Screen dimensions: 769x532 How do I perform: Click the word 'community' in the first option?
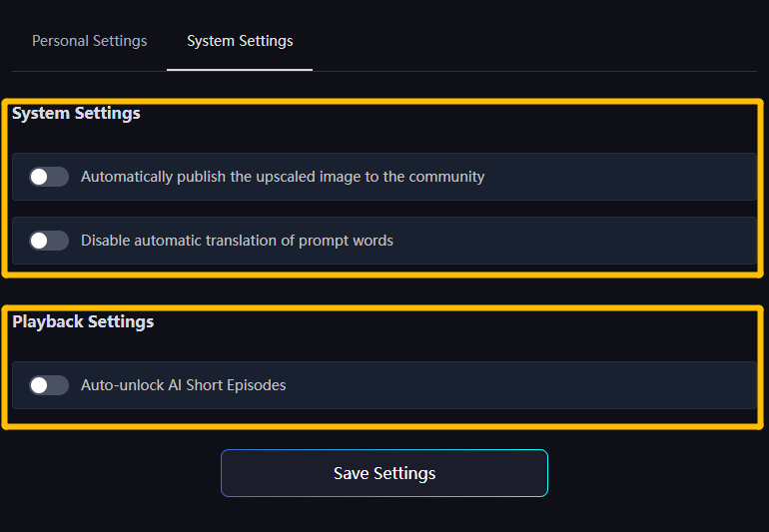[x=446, y=177]
